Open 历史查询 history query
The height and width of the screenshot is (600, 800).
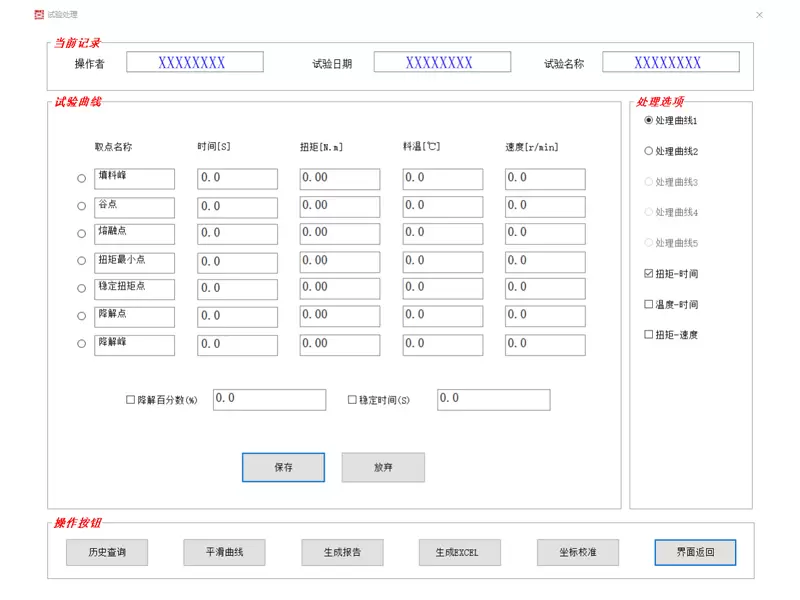[105, 552]
